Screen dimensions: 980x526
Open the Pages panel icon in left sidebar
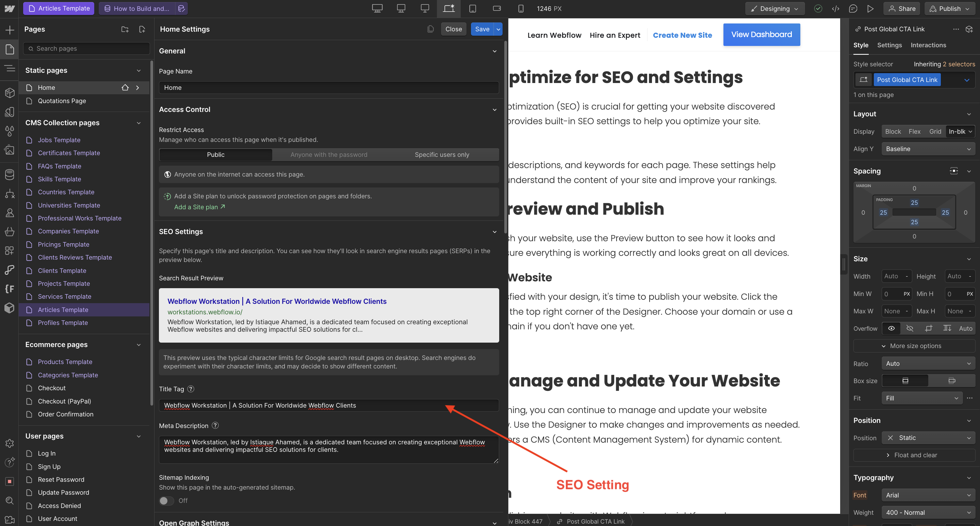(10, 49)
